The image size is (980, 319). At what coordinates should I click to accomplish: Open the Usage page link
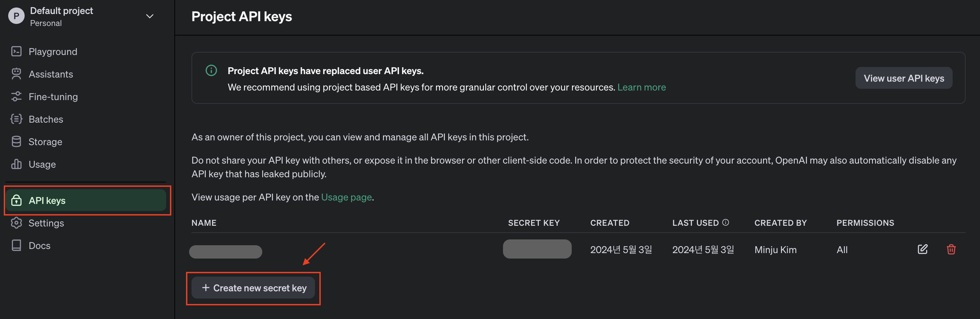[x=347, y=197]
